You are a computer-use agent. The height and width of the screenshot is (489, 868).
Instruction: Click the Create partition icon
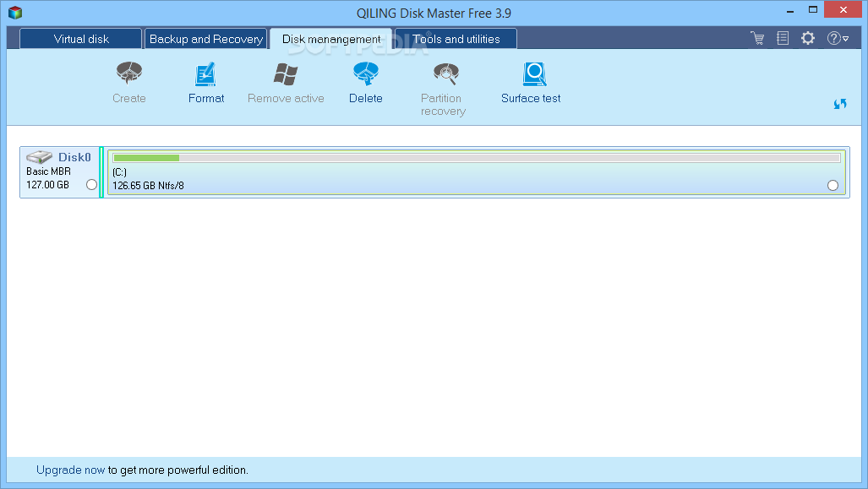pyautogui.click(x=129, y=73)
